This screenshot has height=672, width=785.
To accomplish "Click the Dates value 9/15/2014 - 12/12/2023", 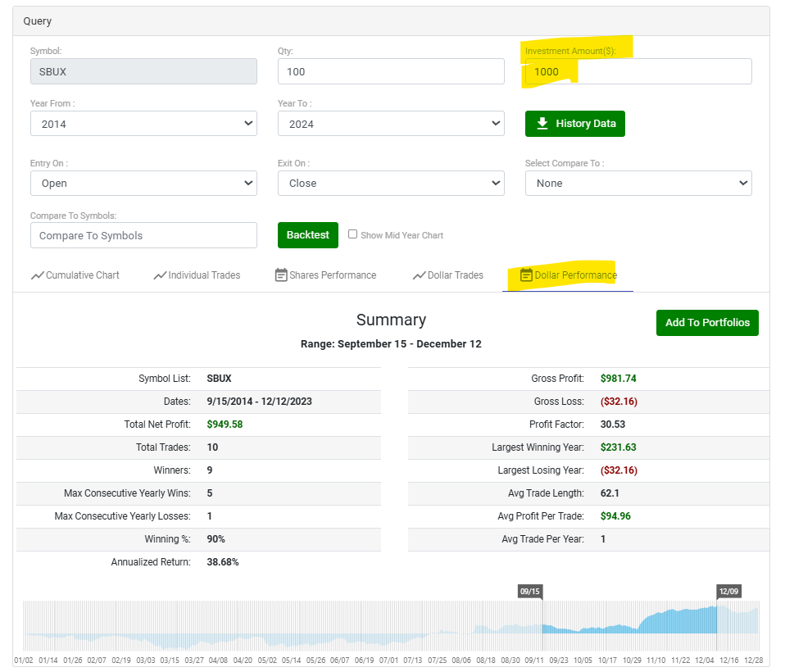I will 259,402.
